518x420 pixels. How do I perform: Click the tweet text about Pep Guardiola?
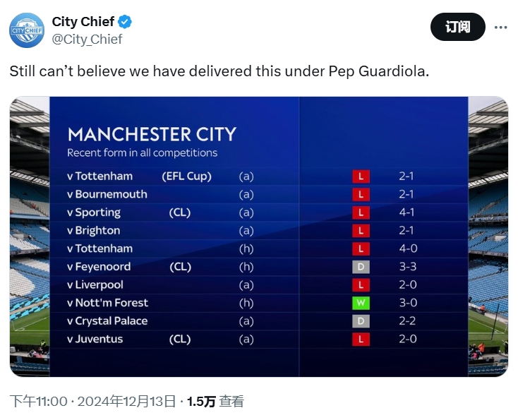point(219,71)
